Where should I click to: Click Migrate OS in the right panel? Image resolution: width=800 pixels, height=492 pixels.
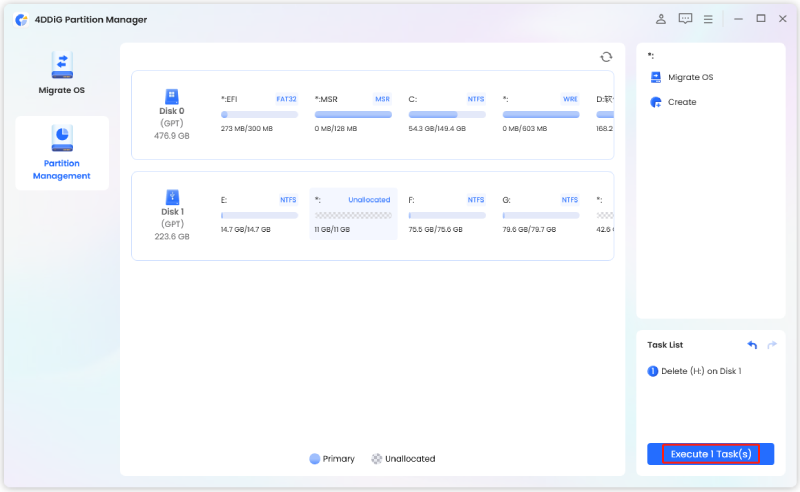coord(682,77)
